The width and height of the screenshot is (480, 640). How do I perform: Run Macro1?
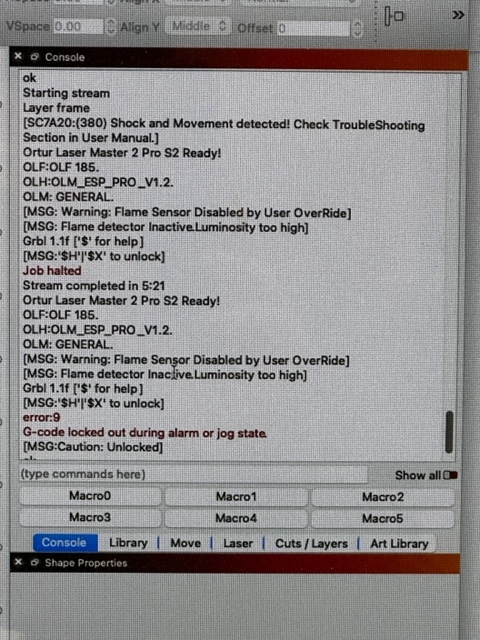pyautogui.click(x=236, y=497)
